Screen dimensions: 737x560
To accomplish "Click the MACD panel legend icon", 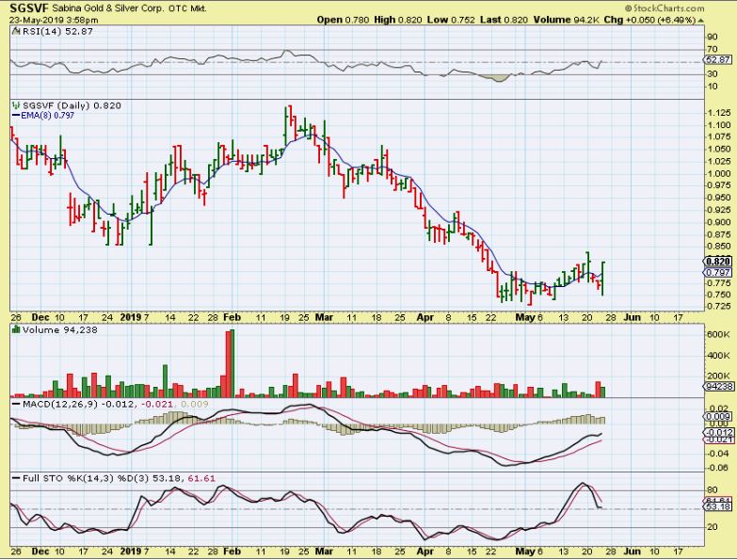I will [12, 405].
